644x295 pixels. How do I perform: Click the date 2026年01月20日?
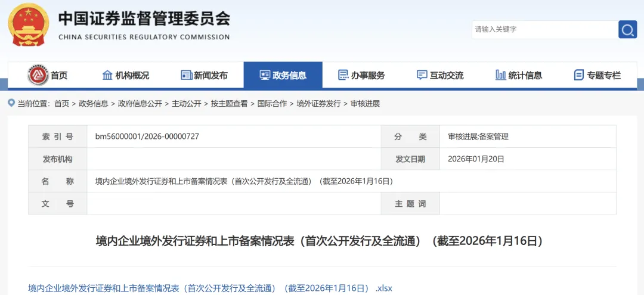point(476,159)
